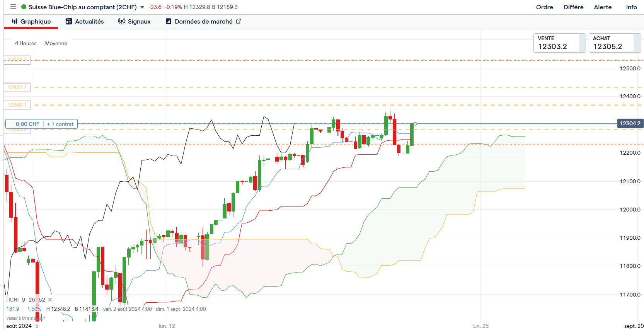Image resolution: width=644 pixels, height=329 pixels.
Task: Select the 12431.7 price level label
Action: [x=17, y=87]
